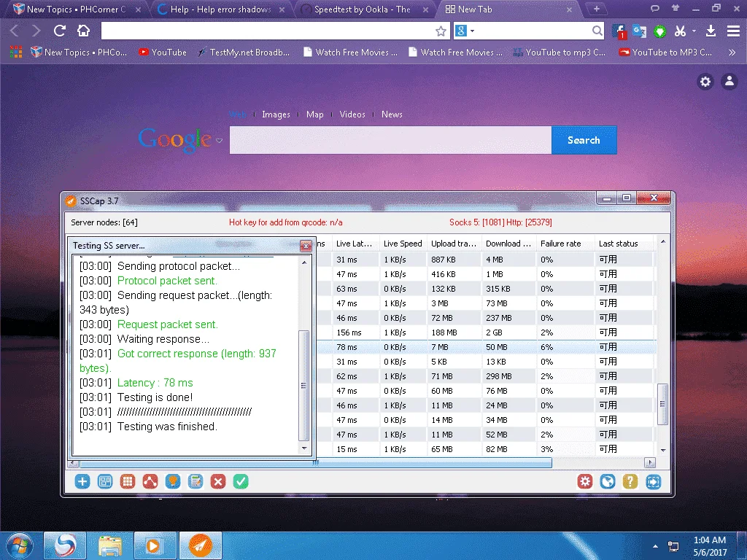Click the speech bubble feedback icon

(654, 8)
